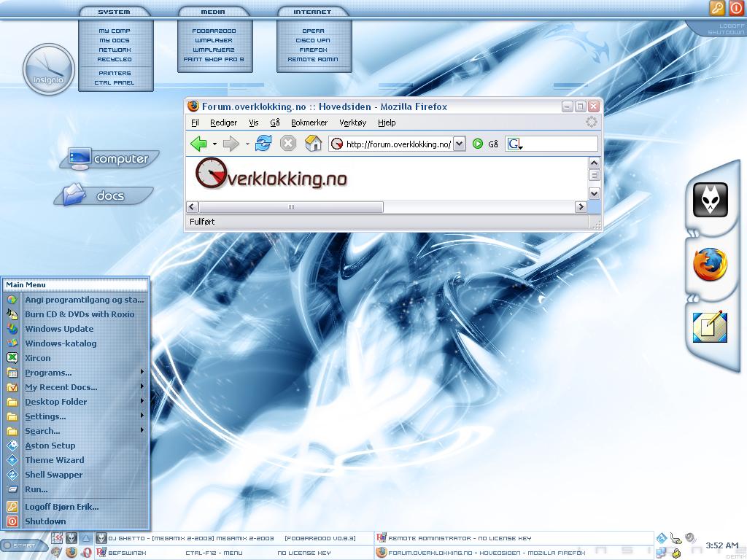
Task: Open the Verktøy menu
Action: (x=352, y=122)
